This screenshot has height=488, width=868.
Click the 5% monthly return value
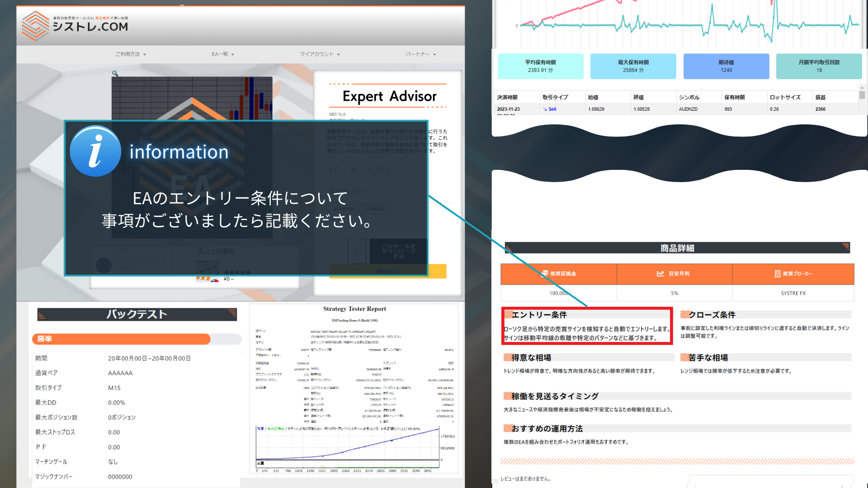pyautogui.click(x=675, y=293)
